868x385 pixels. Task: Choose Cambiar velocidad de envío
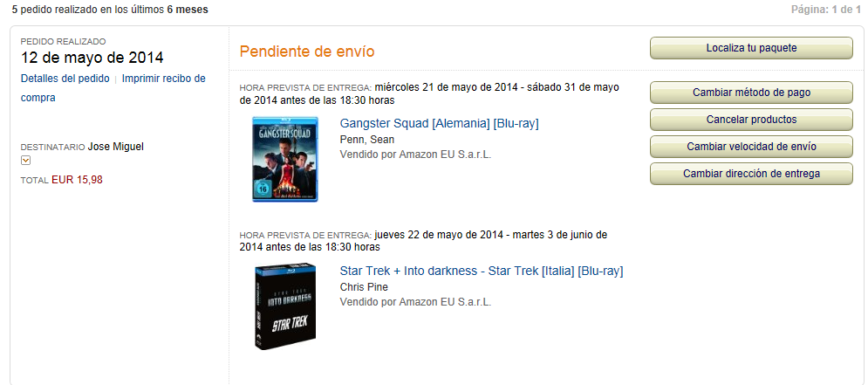pyautogui.click(x=751, y=147)
